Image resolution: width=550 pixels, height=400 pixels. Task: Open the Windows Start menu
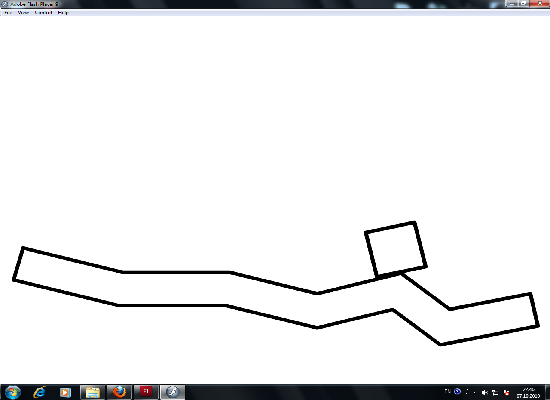pos(13,392)
